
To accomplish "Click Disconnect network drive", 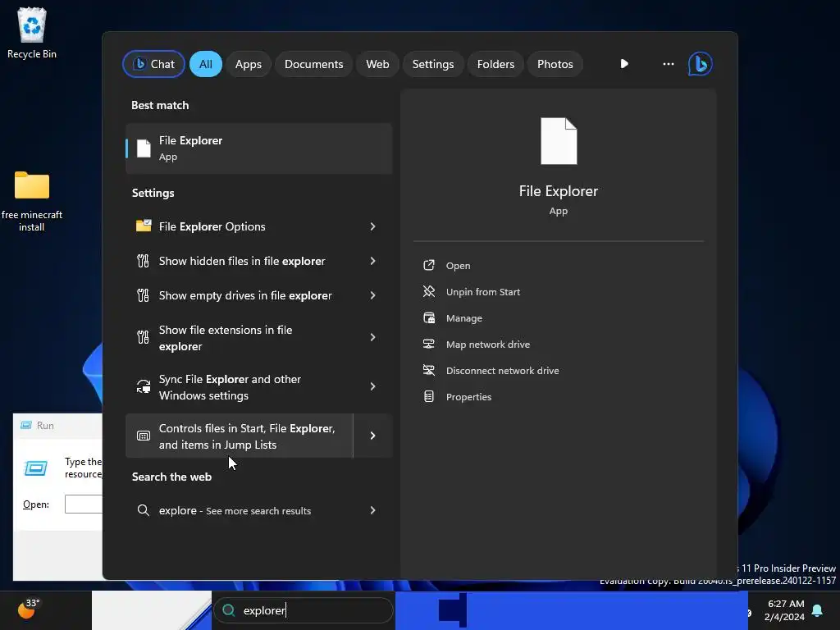I will click(x=502, y=371).
